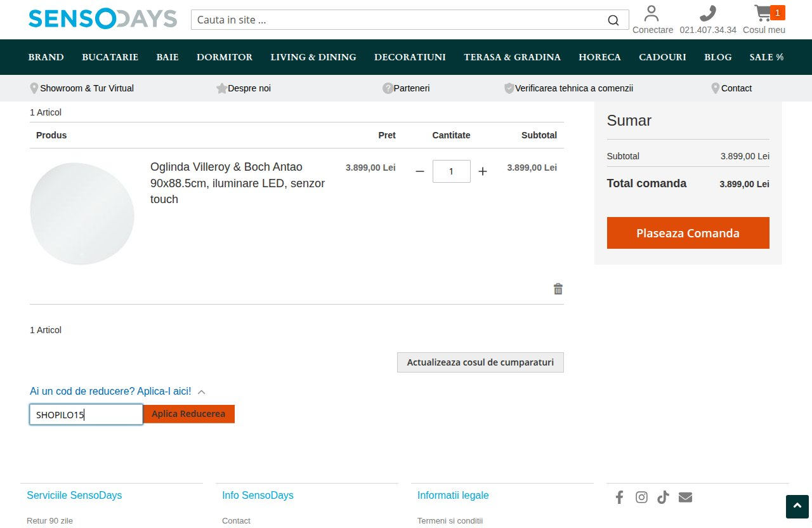
Task: Click the Info SensoDays footer heading
Action: pyautogui.click(x=258, y=495)
